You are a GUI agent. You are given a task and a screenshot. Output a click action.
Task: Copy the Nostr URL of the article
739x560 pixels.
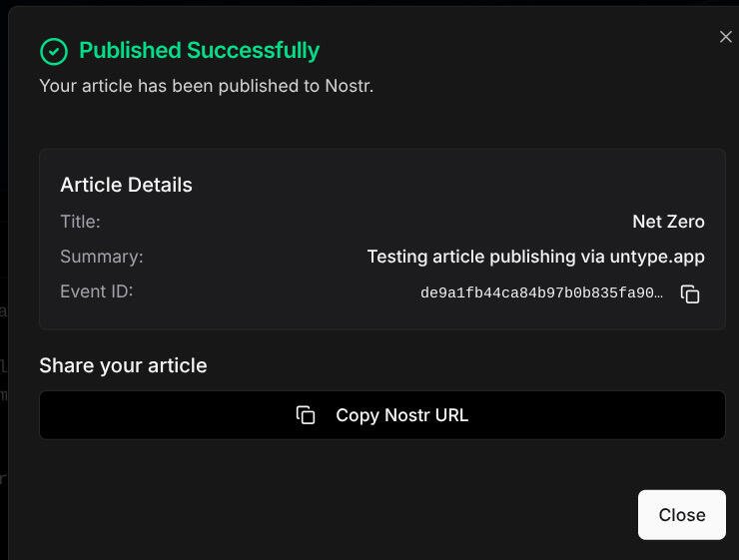[x=382, y=415]
